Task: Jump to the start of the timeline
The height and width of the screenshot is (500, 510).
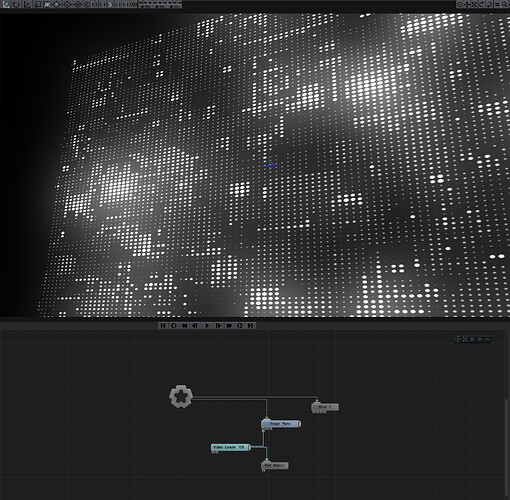Action: 163,326
